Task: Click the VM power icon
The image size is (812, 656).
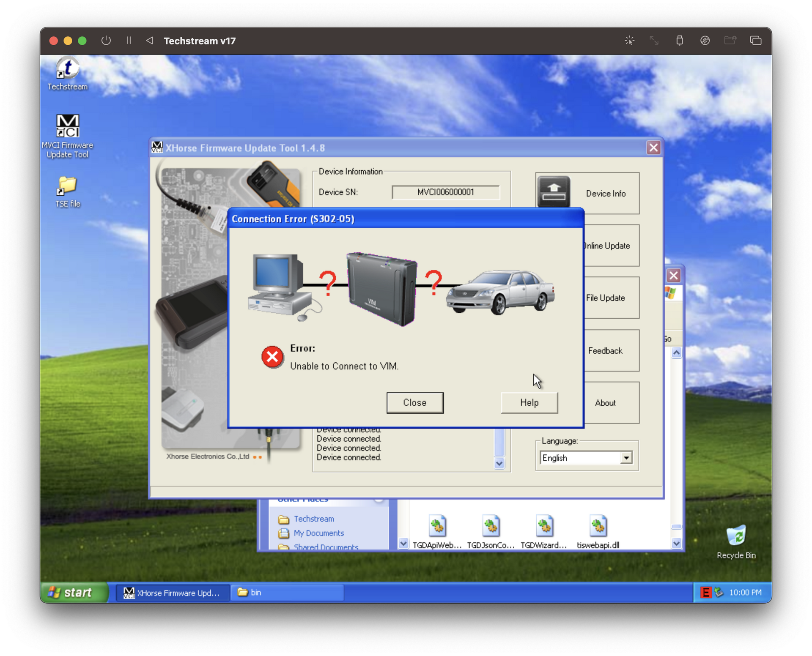Action: 106,41
